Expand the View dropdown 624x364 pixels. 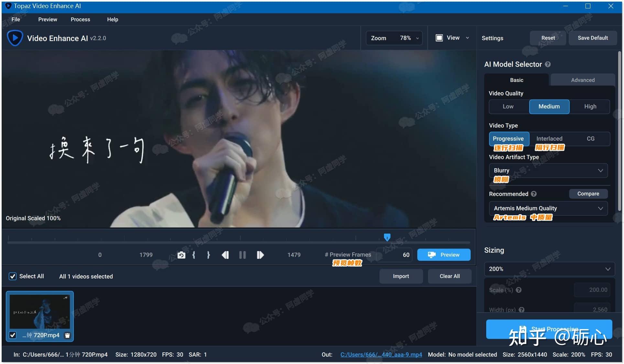coord(467,38)
